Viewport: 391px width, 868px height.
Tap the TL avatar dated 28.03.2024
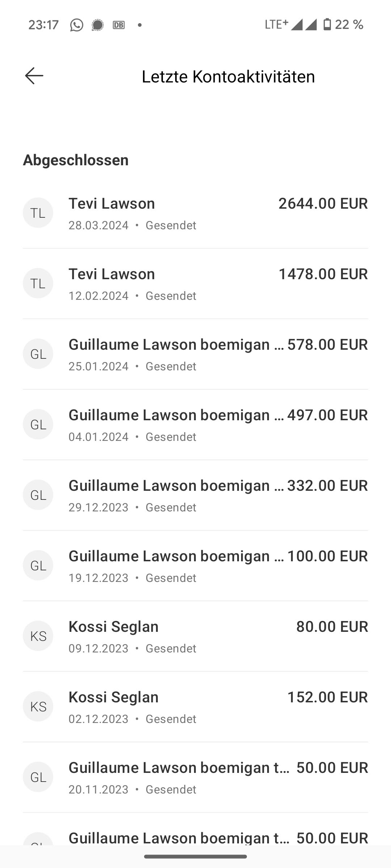(x=38, y=213)
